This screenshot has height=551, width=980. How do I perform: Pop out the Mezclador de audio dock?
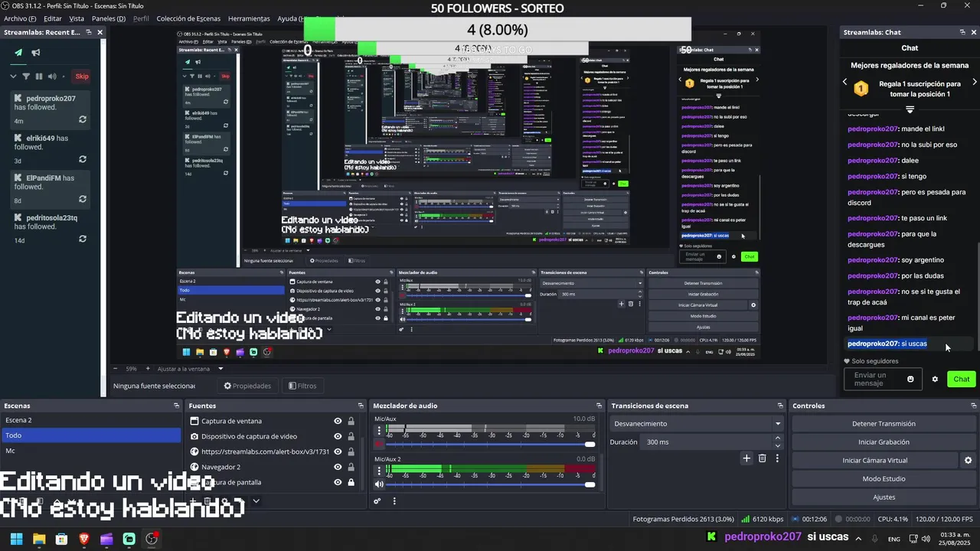[599, 406]
